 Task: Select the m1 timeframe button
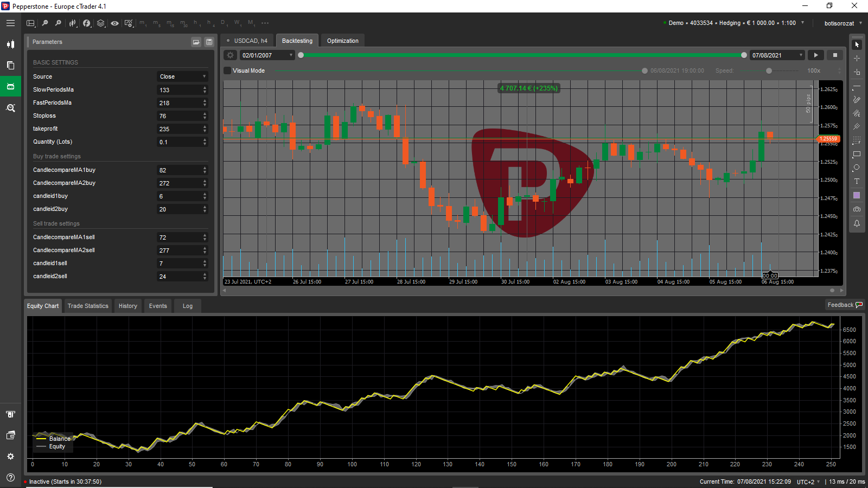(x=143, y=23)
